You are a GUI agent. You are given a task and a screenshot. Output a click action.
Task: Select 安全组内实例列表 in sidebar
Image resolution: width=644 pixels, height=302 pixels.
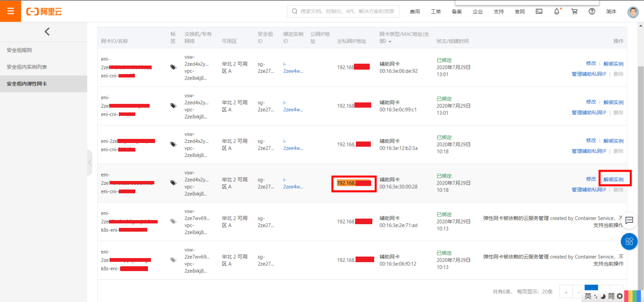point(44,67)
